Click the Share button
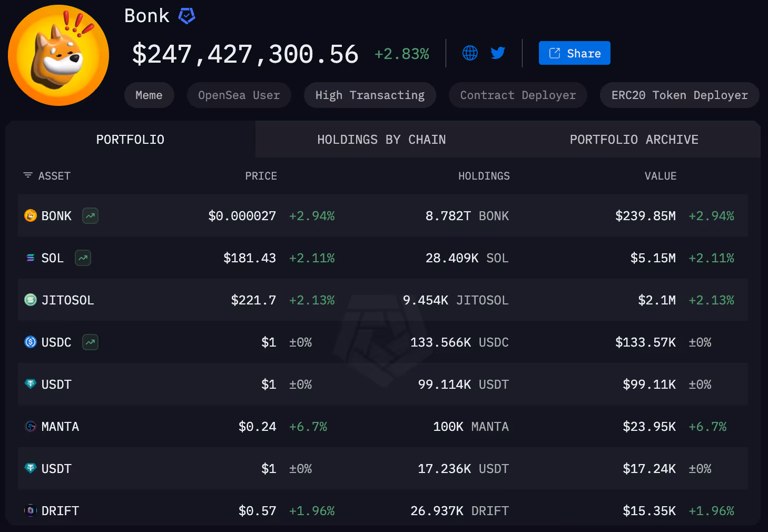This screenshot has height=532, width=768. (x=574, y=53)
